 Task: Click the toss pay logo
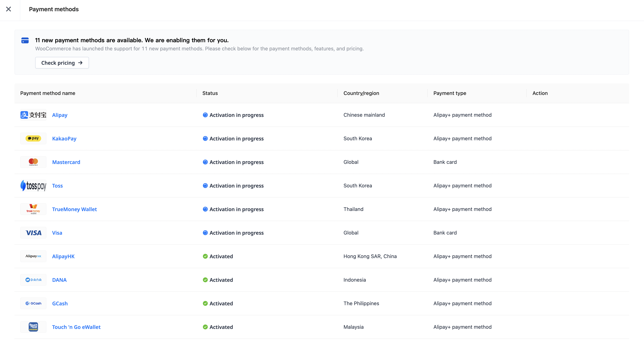point(33,186)
